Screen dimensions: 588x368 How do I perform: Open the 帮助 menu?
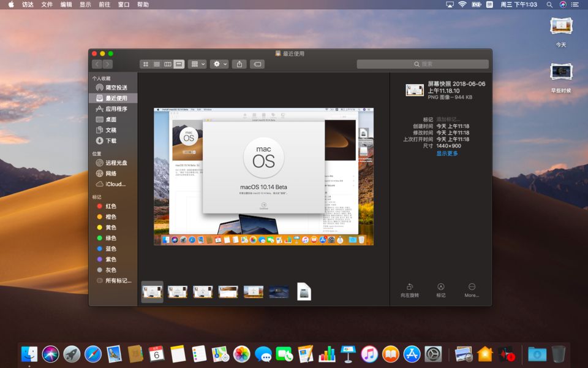[143, 4]
